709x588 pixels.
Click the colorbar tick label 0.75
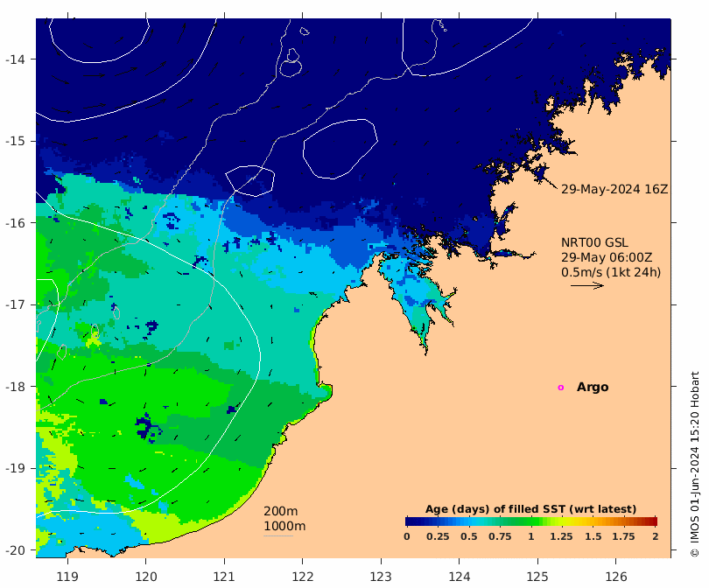point(500,537)
